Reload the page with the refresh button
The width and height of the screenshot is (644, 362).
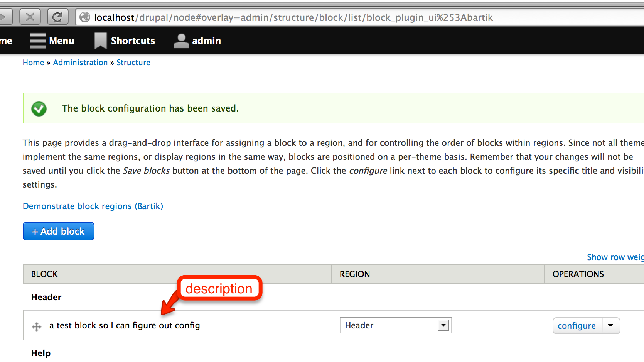pos(57,17)
